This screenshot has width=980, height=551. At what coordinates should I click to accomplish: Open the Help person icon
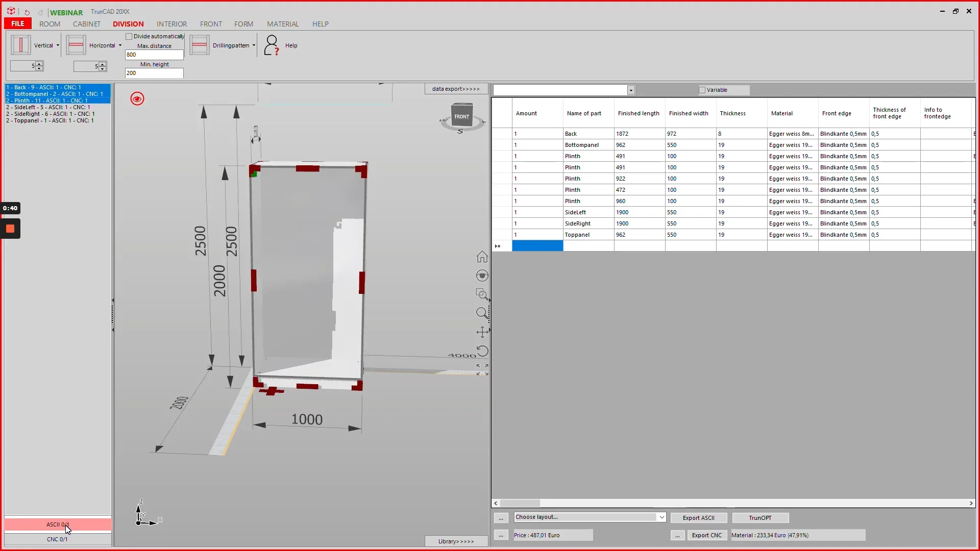[x=272, y=45]
